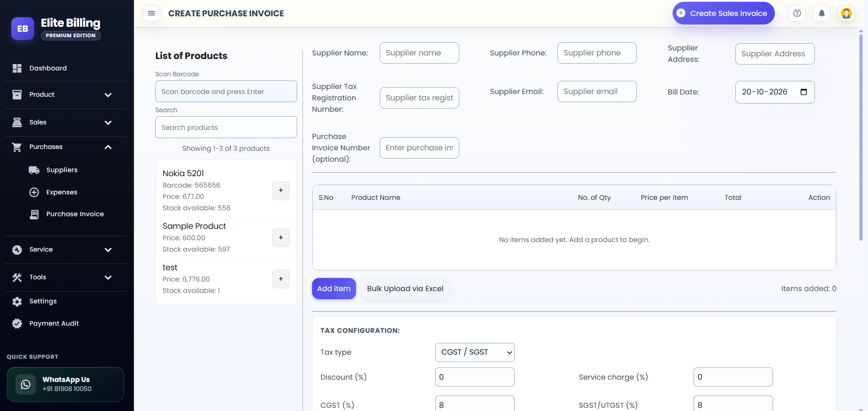Click the Sales register icon

pos(17,122)
